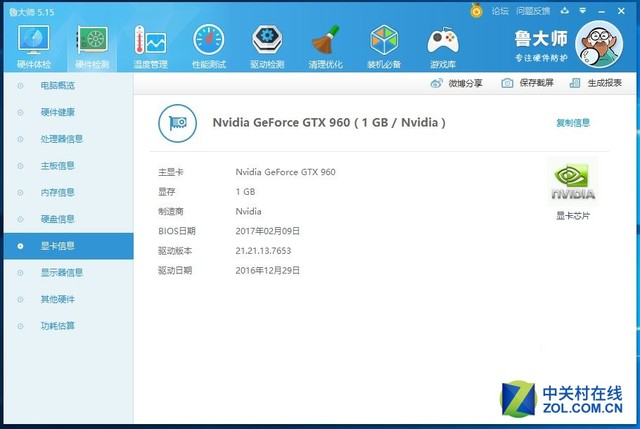Click the 复制信息 copy info link
Image resolution: width=640 pixels, height=429 pixels.
573,123
